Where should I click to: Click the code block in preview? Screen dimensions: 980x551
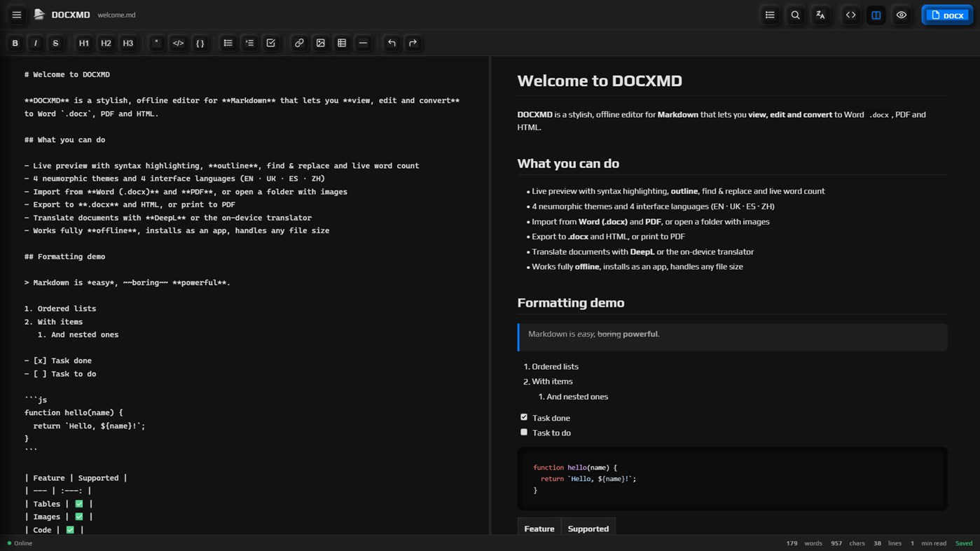pos(732,479)
